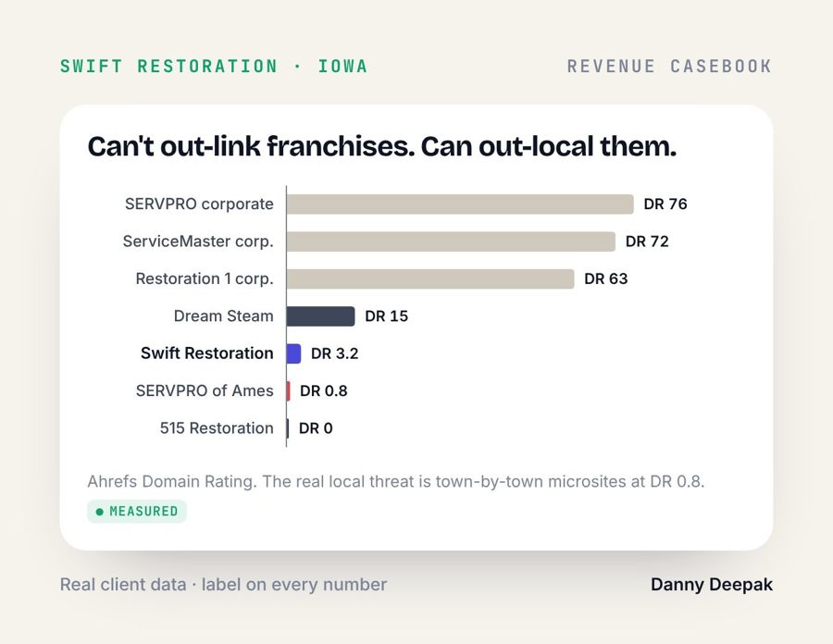Click the headline 'Can't out-link franchises. Can out-local them.'
This screenshot has height=644, width=833.
382,146
